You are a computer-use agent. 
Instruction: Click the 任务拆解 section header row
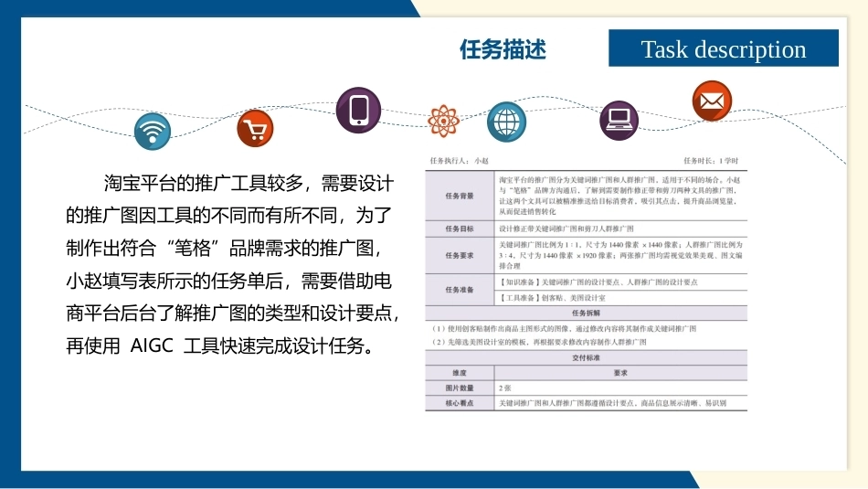click(587, 313)
